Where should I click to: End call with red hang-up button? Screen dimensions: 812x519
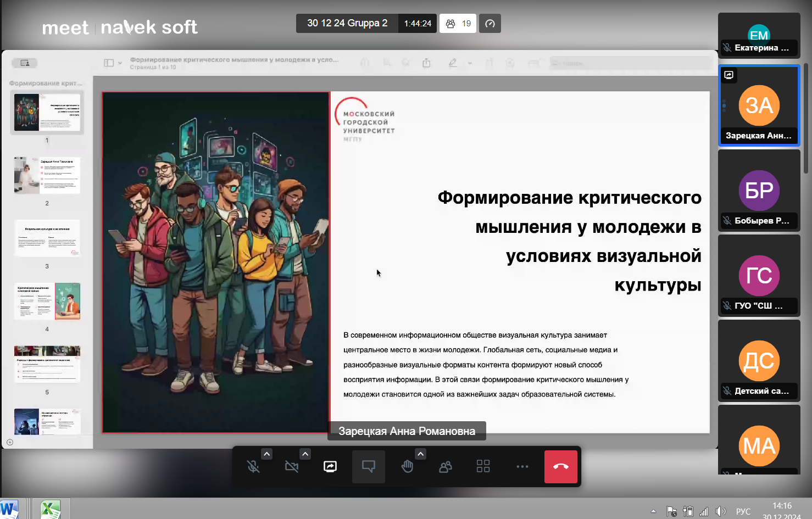pyautogui.click(x=560, y=467)
